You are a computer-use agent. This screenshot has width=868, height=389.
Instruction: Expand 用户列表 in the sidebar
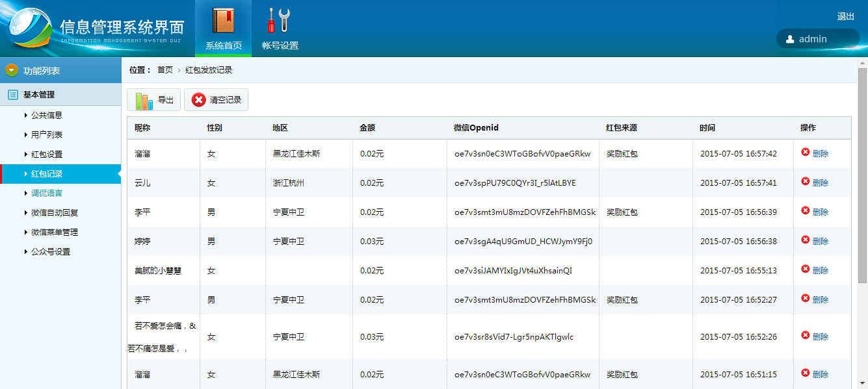click(46, 135)
